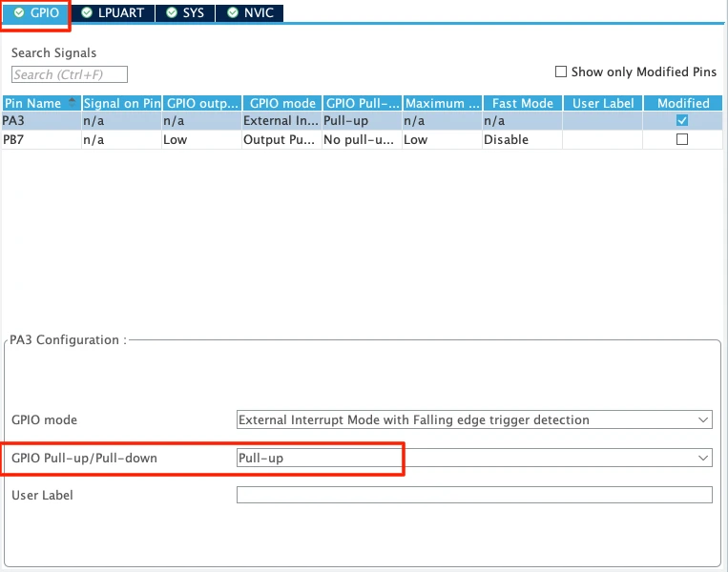Check the Modified checkbox for PB7
The width and height of the screenshot is (728, 572).
tap(681, 139)
